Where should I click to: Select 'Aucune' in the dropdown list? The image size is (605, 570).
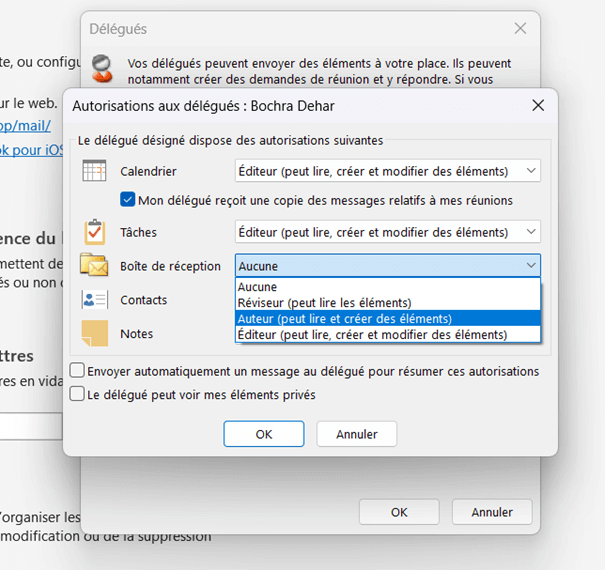pos(388,287)
